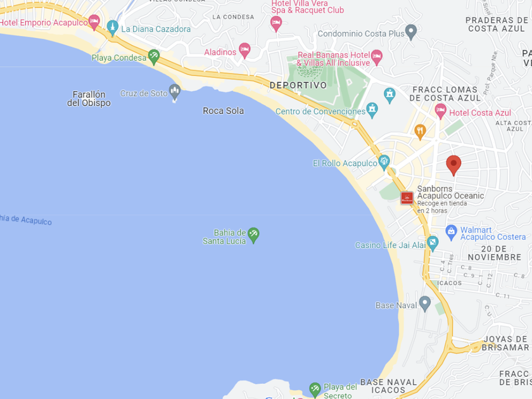The image size is (532, 399).
Task: Select the Base Naval gray pin
Action: coord(425,303)
